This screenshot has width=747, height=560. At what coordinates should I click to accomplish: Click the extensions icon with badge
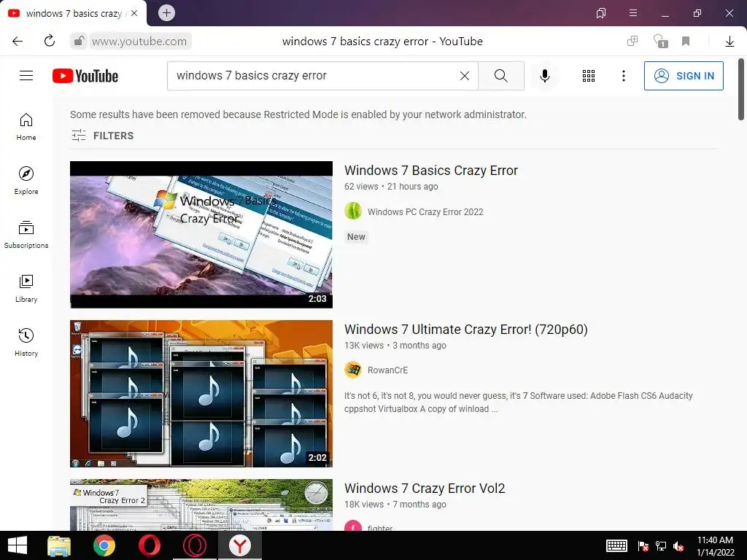(660, 41)
